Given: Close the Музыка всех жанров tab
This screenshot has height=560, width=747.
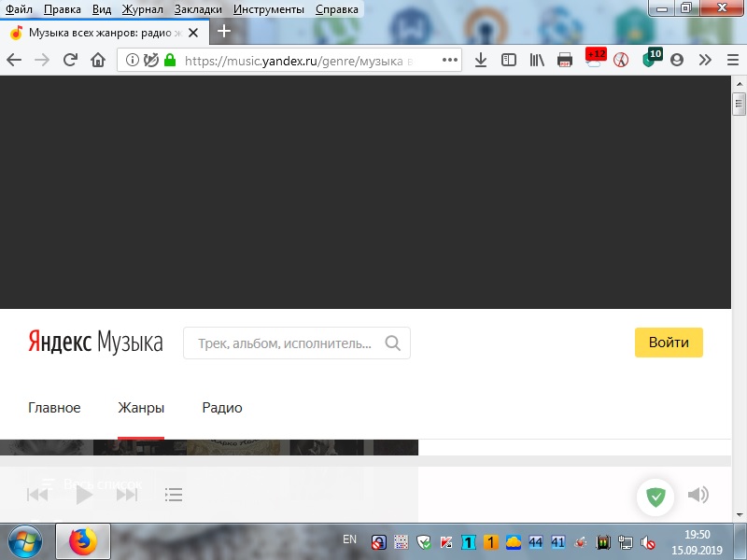Looking at the screenshot, I should tap(193, 33).
